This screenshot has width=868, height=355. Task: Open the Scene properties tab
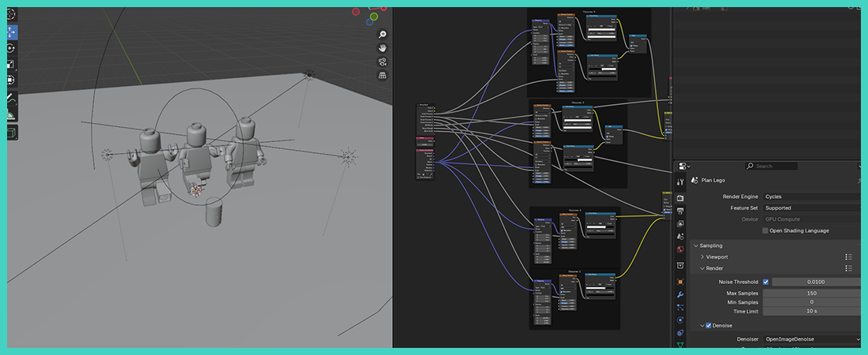click(680, 236)
